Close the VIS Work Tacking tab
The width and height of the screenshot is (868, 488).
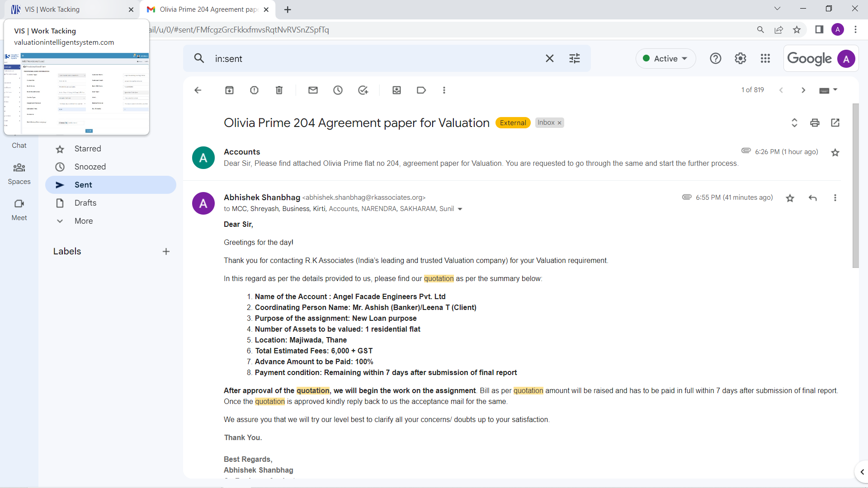tap(131, 9)
